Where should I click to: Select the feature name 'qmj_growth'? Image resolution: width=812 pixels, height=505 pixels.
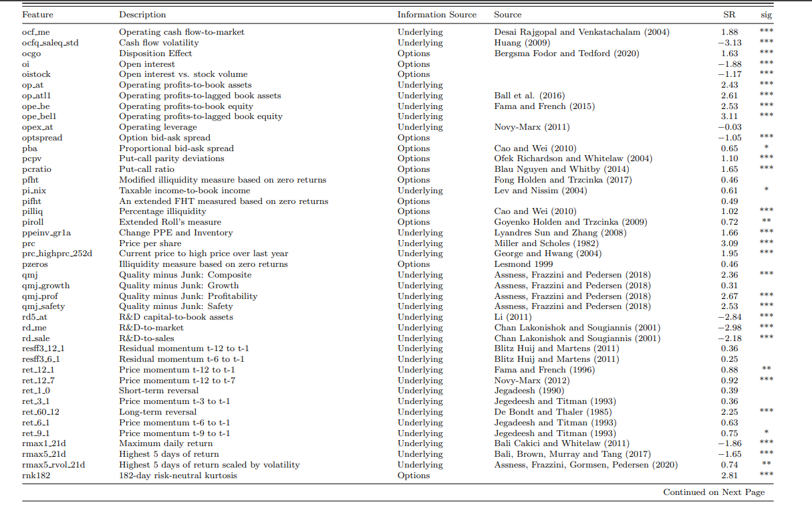[45, 286]
